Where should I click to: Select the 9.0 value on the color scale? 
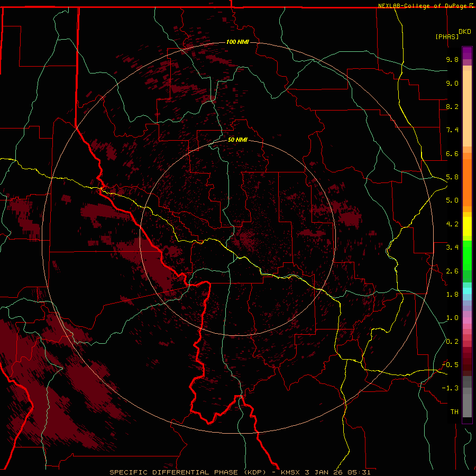[452, 83]
